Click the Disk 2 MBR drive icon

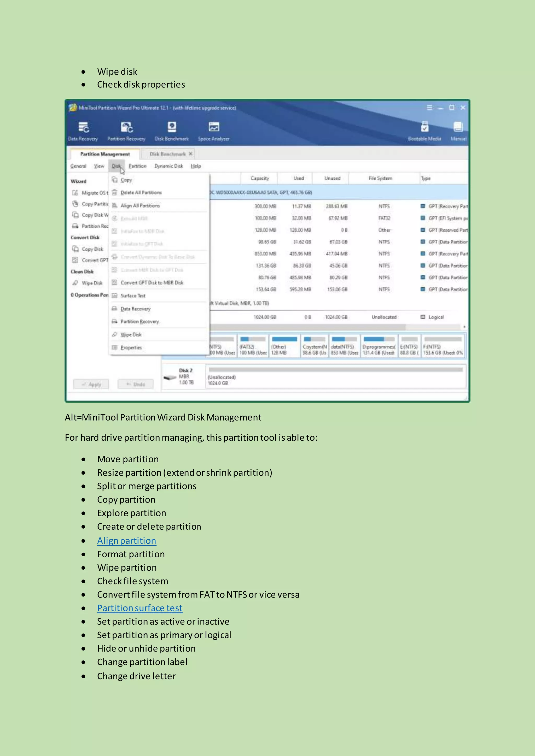pos(170,378)
